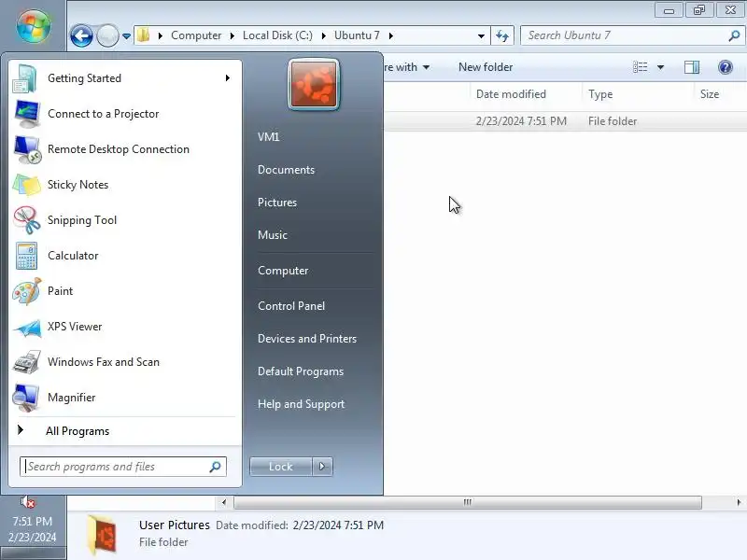Open the shutdown options arrow beside Lock
The image size is (747, 560).
322,467
